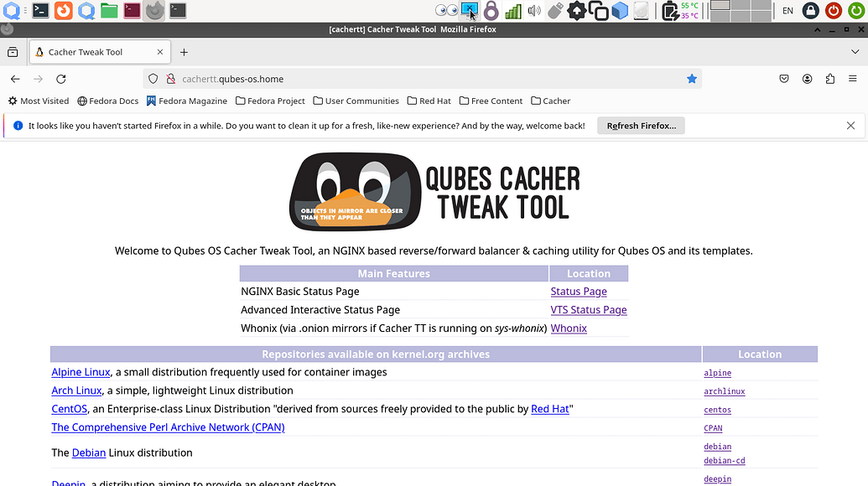Open a new tab with plus button

tap(184, 52)
